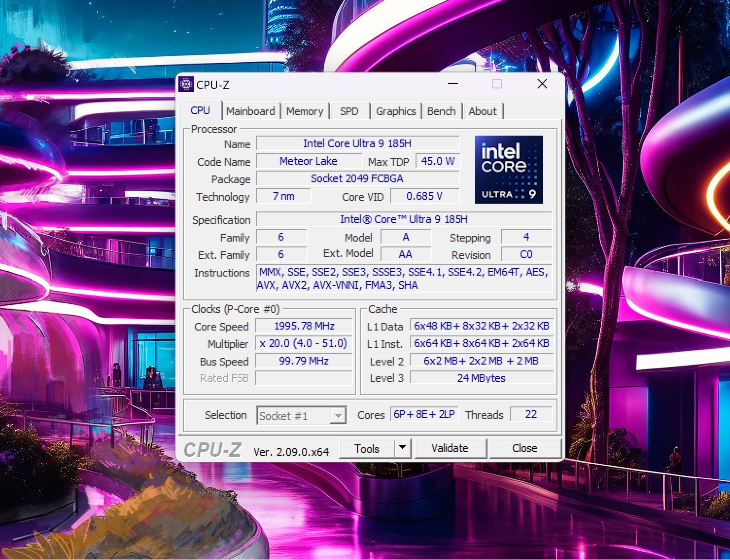Close the CPU-Z window with X
Image resolution: width=730 pixels, height=560 pixels.
pos(542,84)
